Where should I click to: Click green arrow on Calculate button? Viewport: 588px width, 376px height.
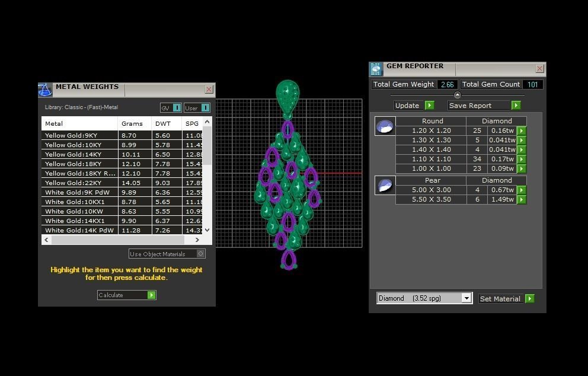151,295
